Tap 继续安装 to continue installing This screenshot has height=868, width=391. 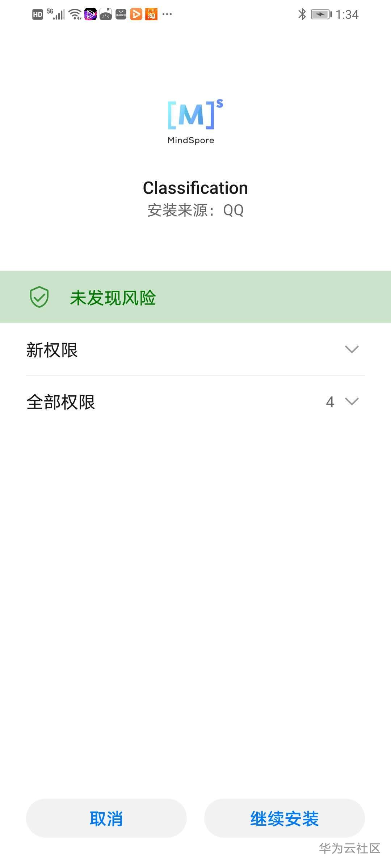(285, 818)
